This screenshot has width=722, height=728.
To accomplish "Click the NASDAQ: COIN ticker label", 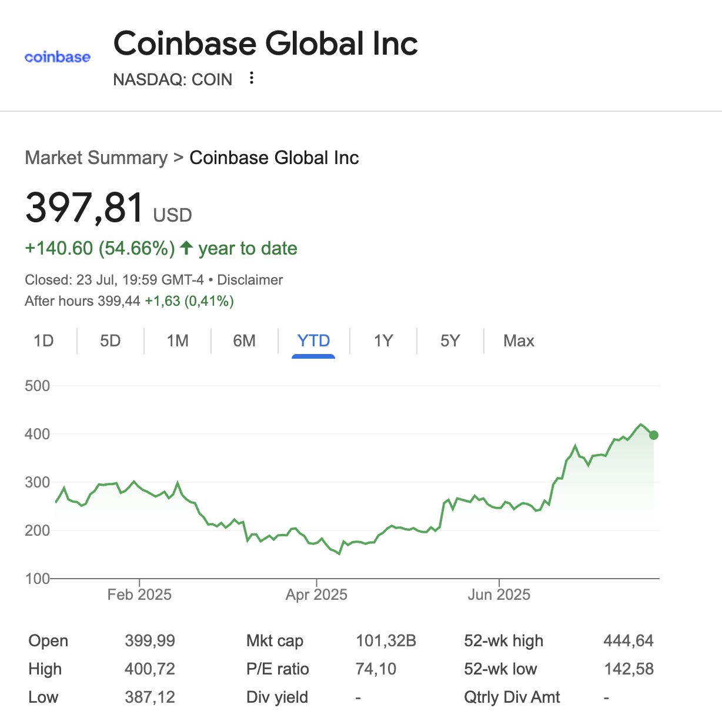I will [x=172, y=79].
